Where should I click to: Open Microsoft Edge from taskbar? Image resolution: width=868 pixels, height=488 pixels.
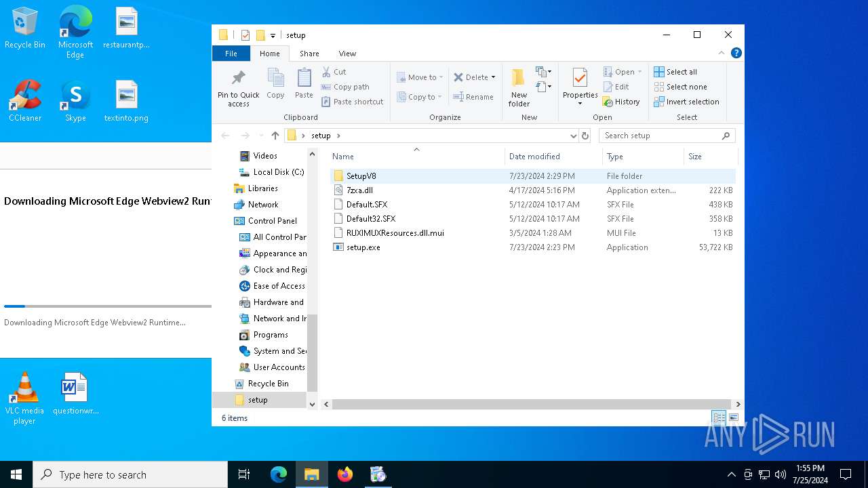pyautogui.click(x=279, y=474)
